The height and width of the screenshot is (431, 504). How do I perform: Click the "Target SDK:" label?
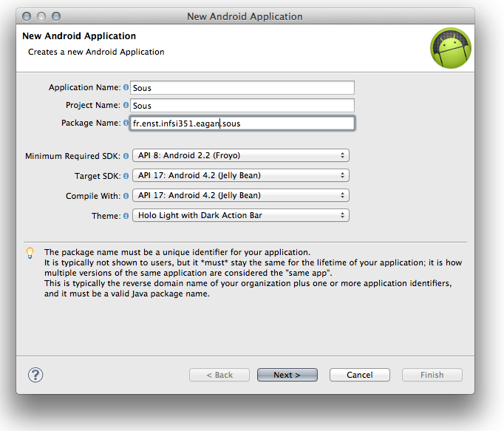98,176
